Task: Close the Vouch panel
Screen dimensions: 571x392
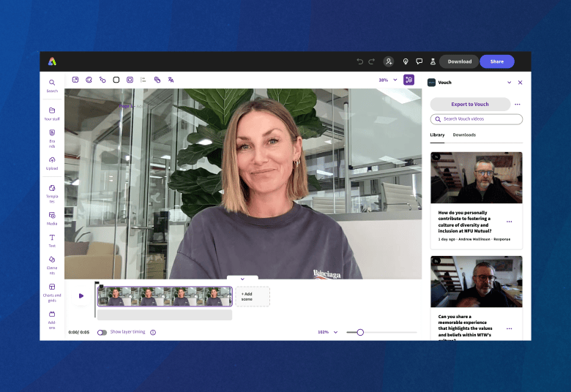Action: pyautogui.click(x=520, y=83)
